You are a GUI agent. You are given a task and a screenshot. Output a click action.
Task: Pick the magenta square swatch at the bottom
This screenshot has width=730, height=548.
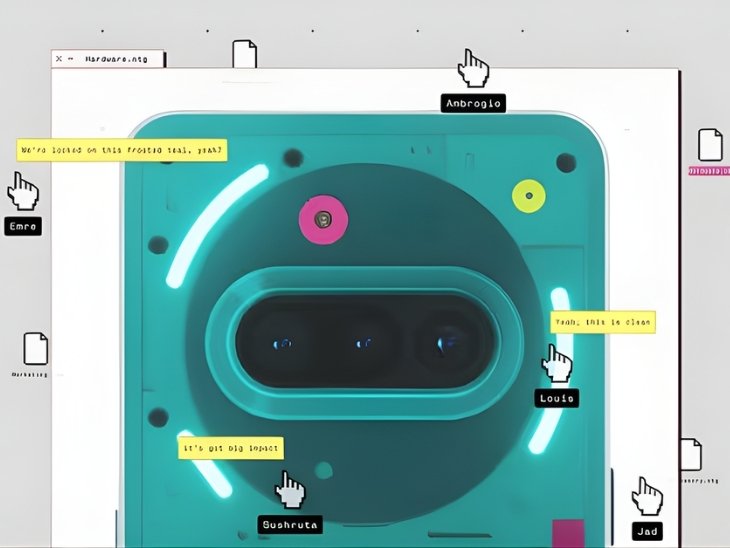coord(568,532)
